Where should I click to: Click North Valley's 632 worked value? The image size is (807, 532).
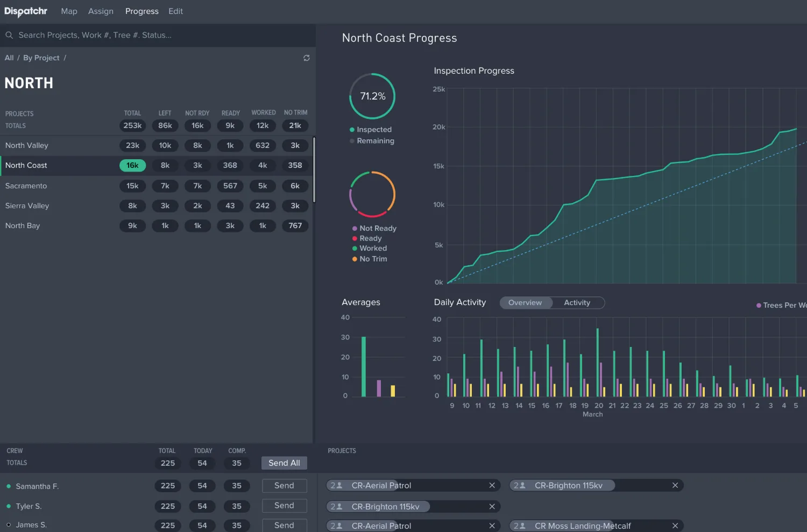click(263, 146)
